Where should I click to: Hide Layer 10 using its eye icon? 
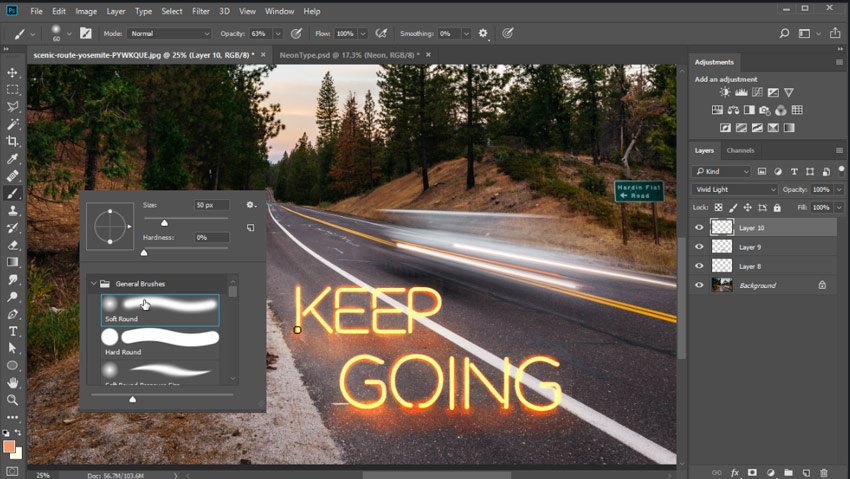coord(699,228)
